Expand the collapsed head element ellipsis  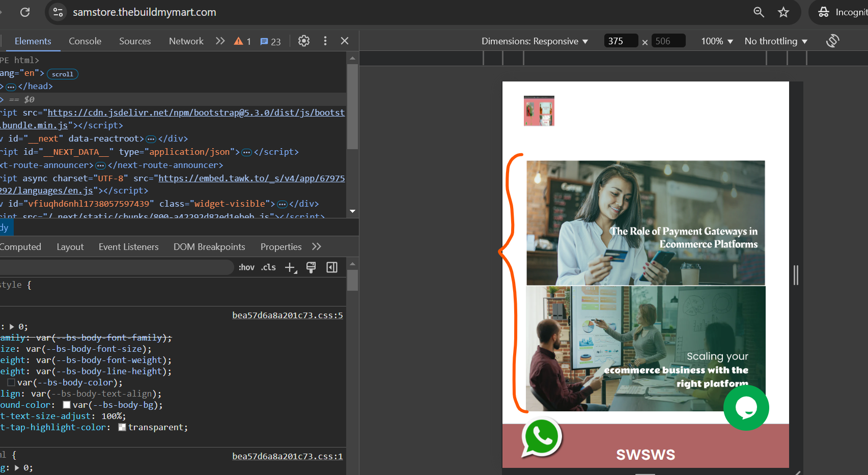click(11, 87)
